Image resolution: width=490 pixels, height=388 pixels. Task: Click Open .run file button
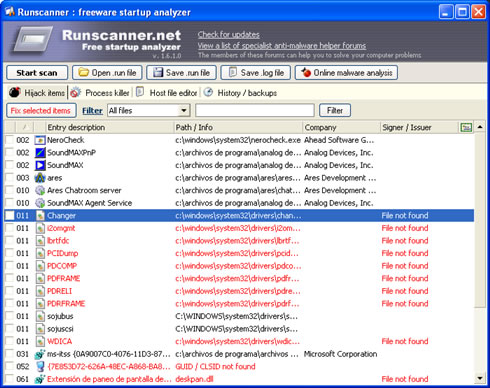[107, 73]
